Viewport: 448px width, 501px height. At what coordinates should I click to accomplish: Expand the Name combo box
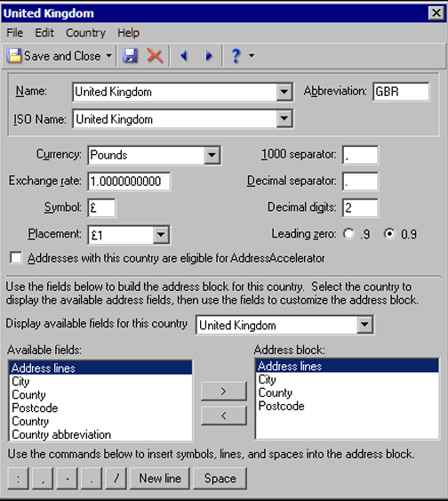point(284,92)
